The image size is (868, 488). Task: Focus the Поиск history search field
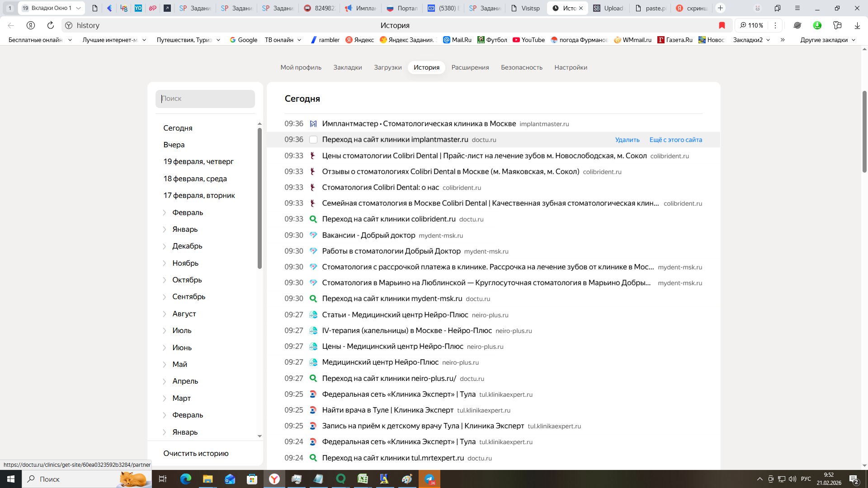click(x=205, y=99)
